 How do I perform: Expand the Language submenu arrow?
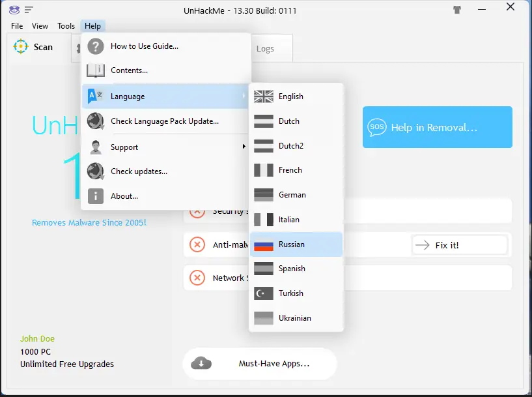(x=244, y=96)
